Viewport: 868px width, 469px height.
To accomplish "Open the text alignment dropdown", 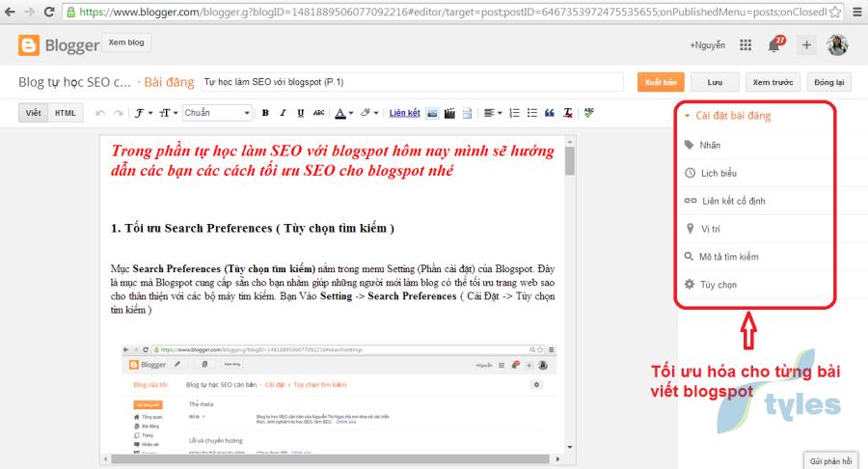I will (493, 113).
